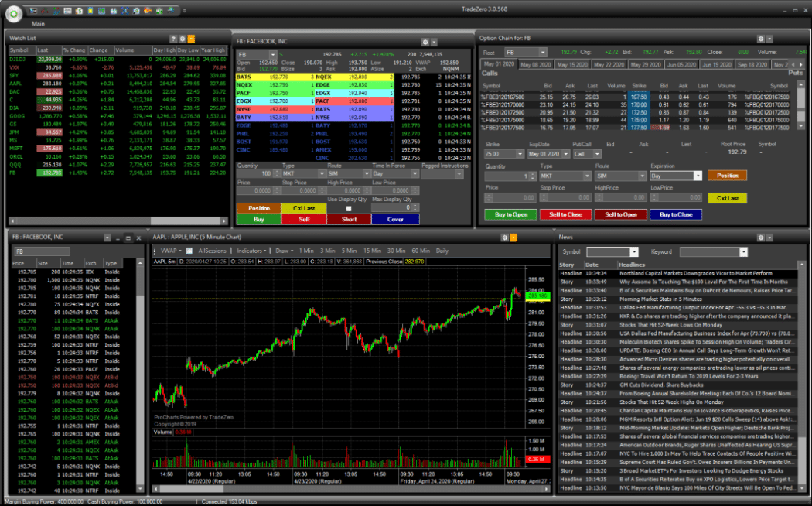The width and height of the screenshot is (812, 506).
Task: Click the white table list toolbar icon
Action: click(67, 10)
